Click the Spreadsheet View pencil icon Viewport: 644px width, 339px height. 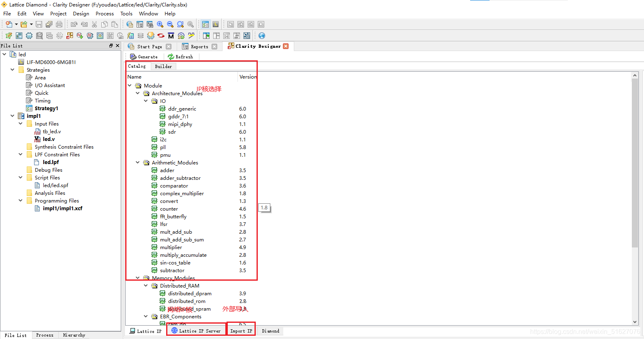pos(9,36)
